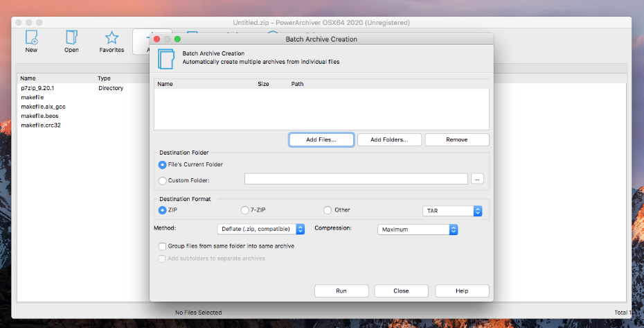644x328 pixels.
Task: Expand the Deflate method dropdown
Action: coord(261,229)
